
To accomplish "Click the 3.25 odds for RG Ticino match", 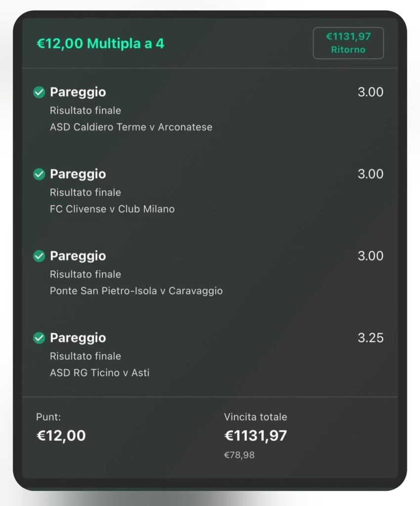I will tap(370, 338).
